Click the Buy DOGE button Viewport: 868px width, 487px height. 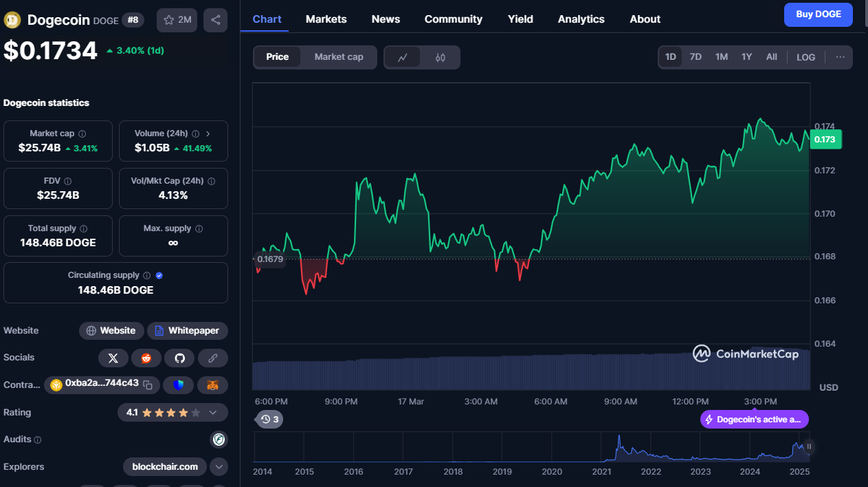click(x=818, y=14)
